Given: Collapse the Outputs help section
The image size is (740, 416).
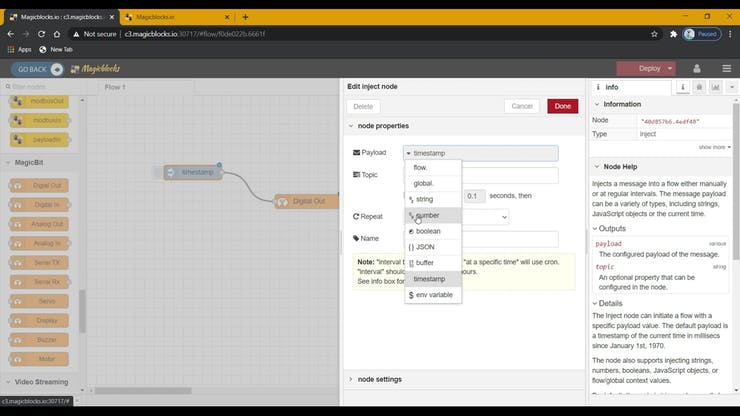Looking at the screenshot, I should click(609, 229).
